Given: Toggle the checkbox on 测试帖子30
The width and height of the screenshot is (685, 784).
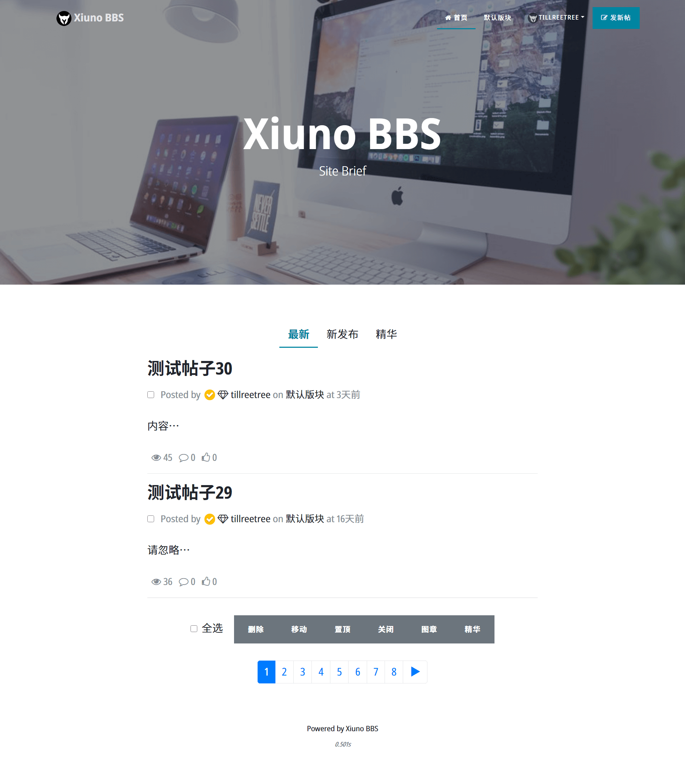Looking at the screenshot, I should (150, 394).
